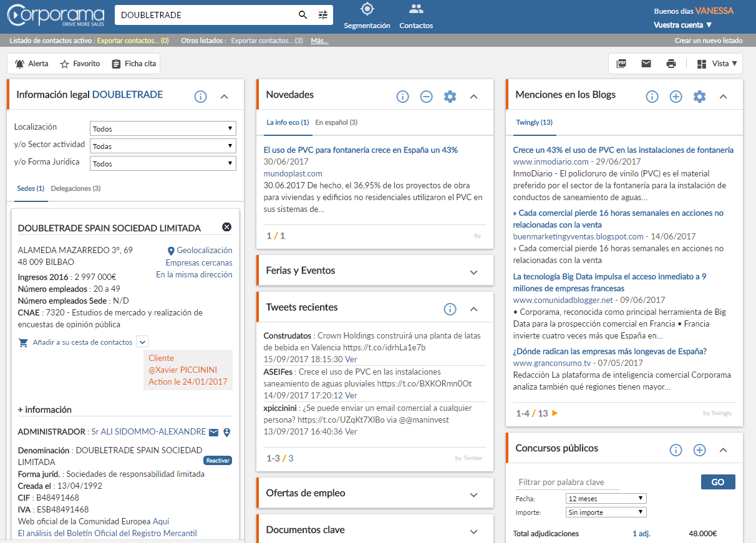This screenshot has width=756, height=543.
Task: Export page as PDF icon
Action: click(621, 64)
